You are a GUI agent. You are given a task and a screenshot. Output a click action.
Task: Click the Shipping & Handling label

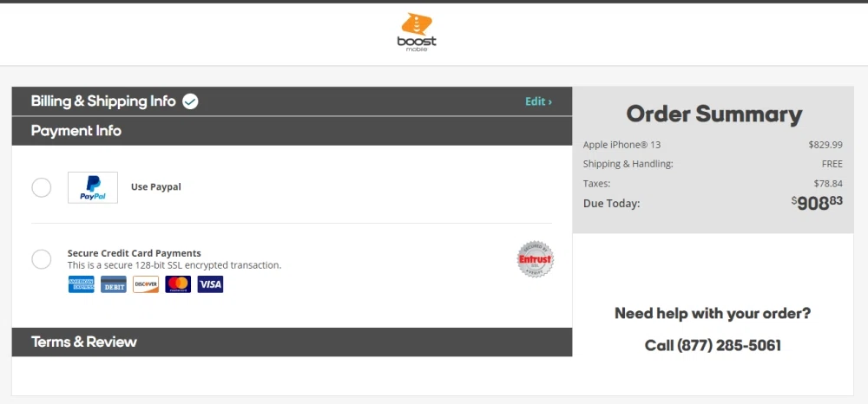click(628, 164)
